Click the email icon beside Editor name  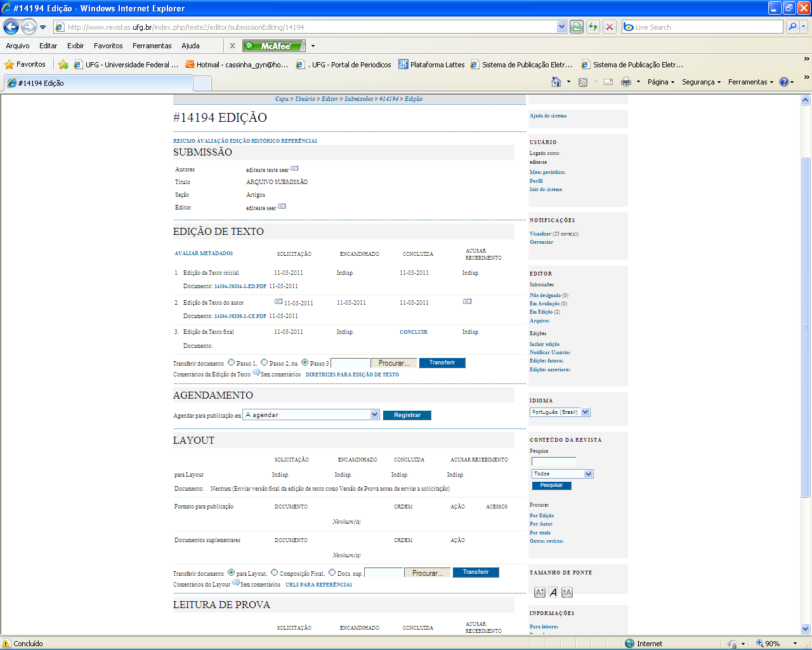coord(282,206)
